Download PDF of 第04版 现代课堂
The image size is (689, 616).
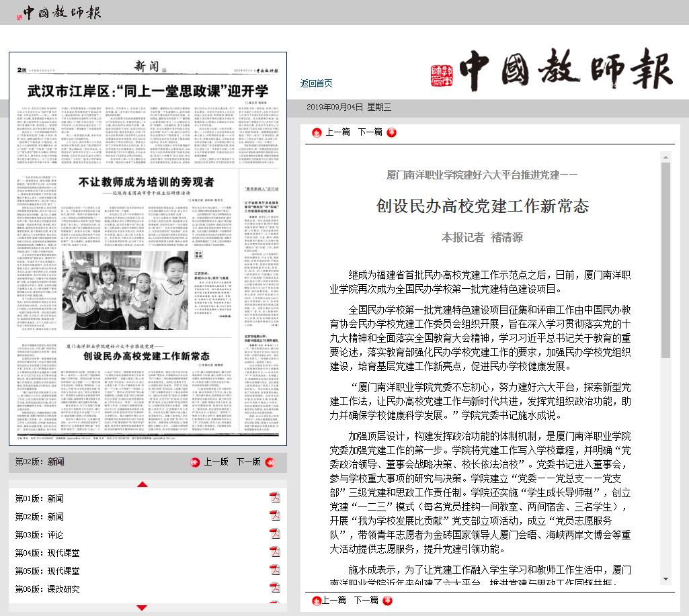274,552
